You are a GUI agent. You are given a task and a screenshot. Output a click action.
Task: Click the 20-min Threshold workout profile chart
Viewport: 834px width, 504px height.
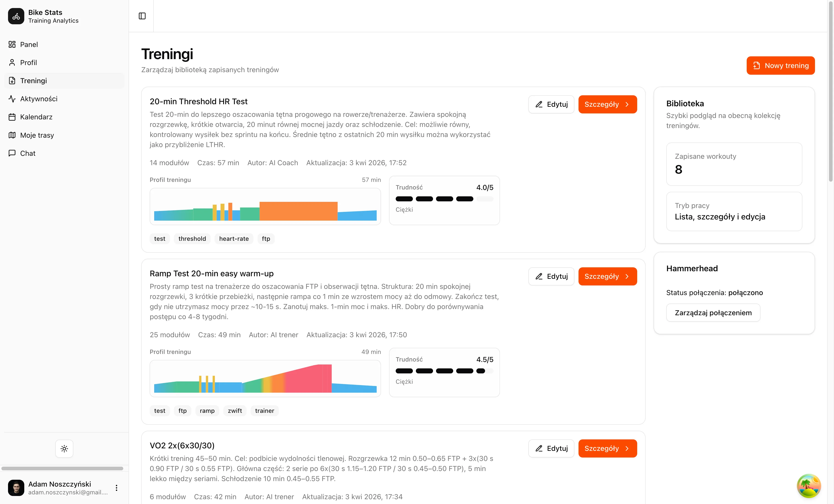click(x=265, y=206)
